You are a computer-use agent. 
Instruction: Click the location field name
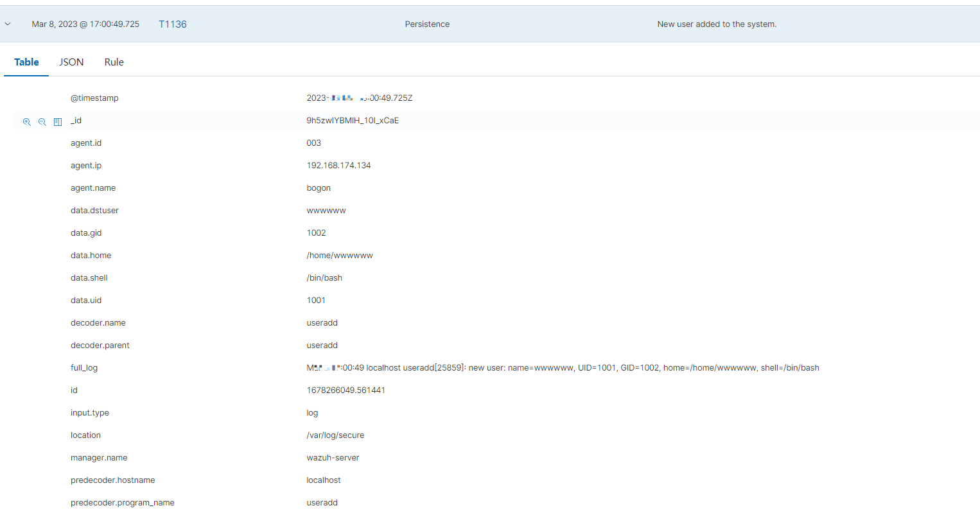click(x=85, y=435)
